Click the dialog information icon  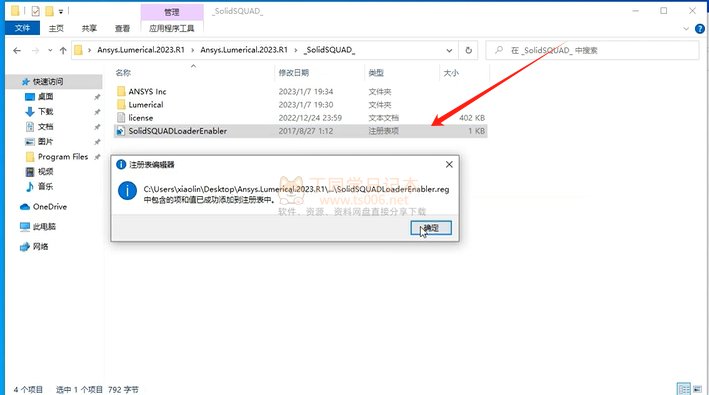(127, 191)
